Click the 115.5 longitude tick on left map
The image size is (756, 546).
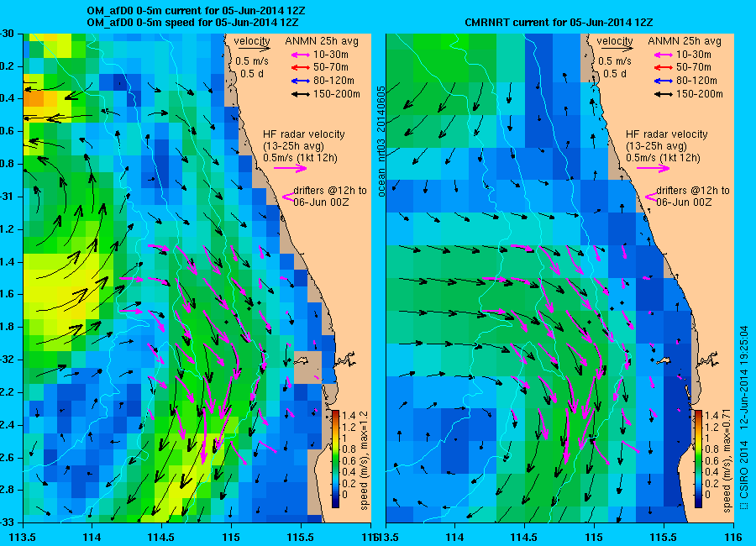pos(302,537)
